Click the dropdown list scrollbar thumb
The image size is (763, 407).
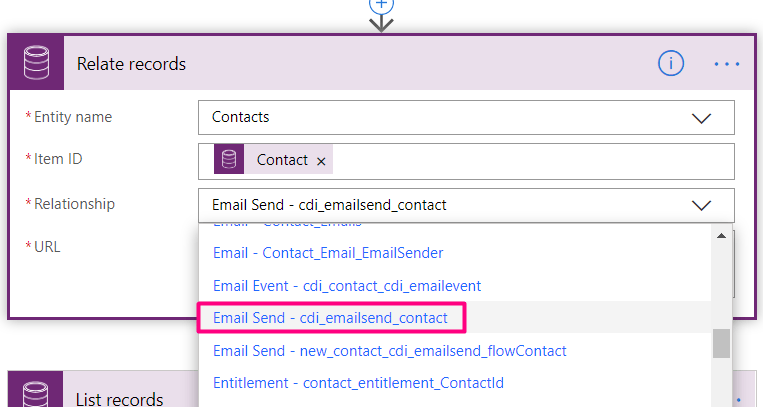click(720, 343)
